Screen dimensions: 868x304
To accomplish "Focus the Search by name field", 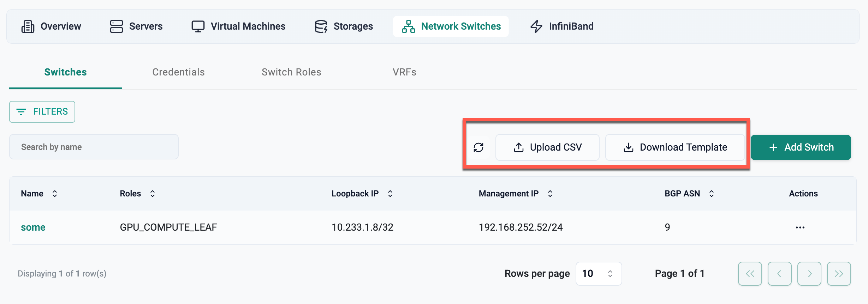I will [94, 147].
